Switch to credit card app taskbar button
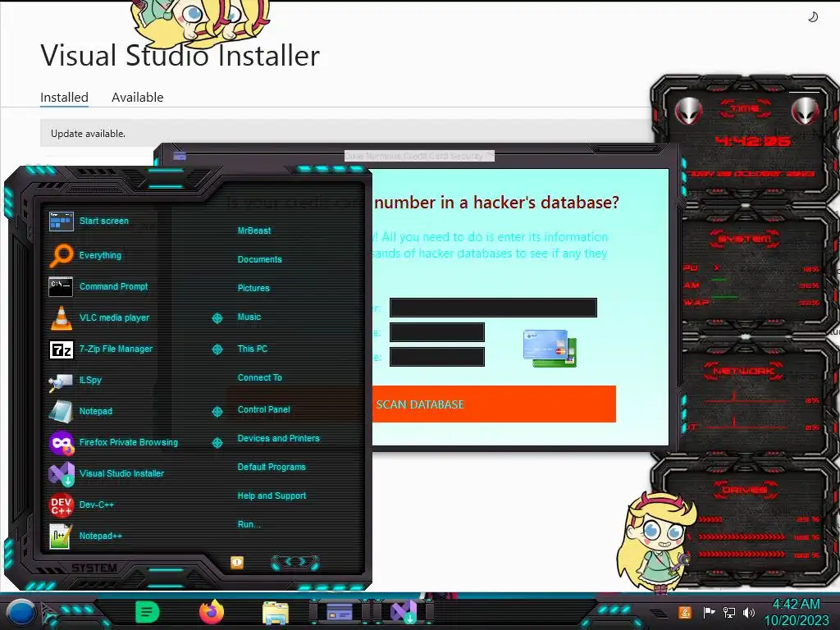This screenshot has width=840, height=630. (x=339, y=612)
